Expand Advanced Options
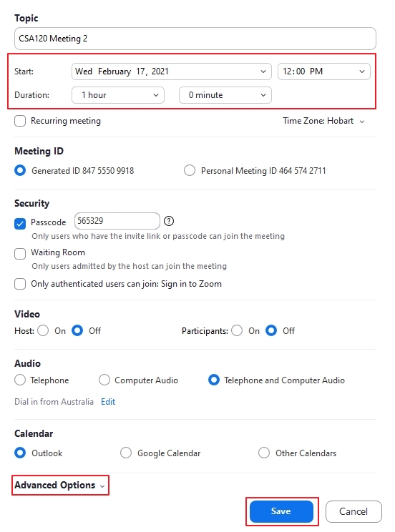This screenshot has width=395, height=532. click(60, 486)
